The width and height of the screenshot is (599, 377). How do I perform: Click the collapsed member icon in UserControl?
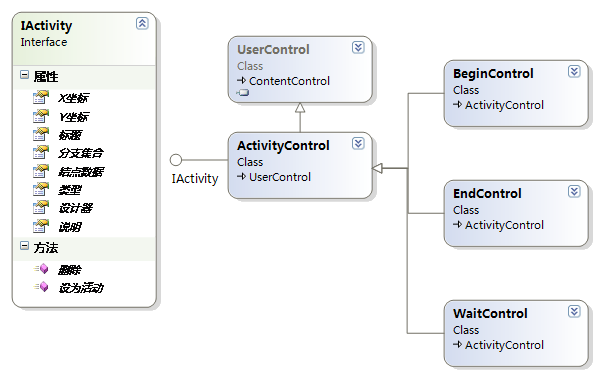pos(243,92)
